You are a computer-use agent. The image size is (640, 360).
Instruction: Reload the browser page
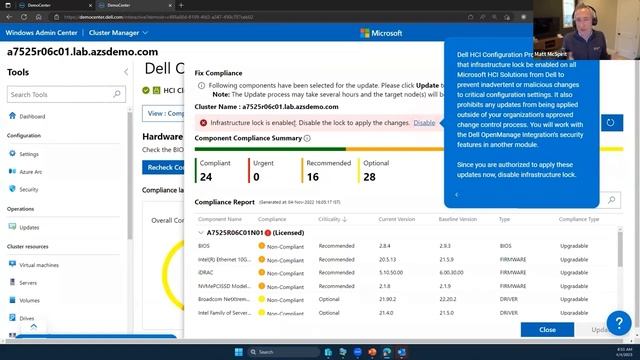(24, 17)
